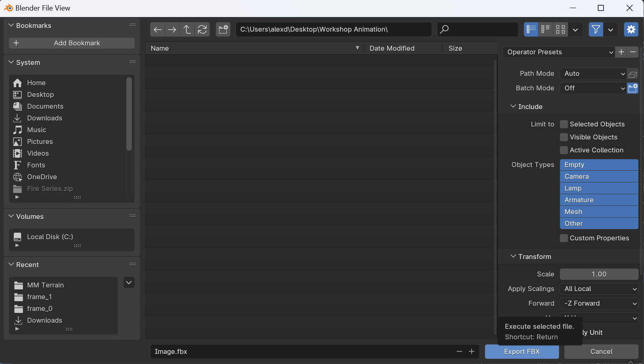644x364 pixels.
Task: Open display settings dropdown arrow
Action: (x=576, y=30)
